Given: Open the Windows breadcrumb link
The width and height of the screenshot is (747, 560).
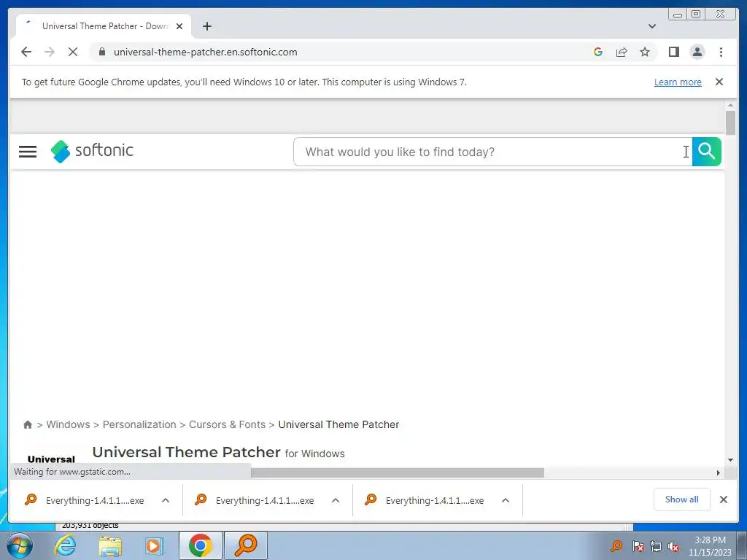Looking at the screenshot, I should (68, 424).
